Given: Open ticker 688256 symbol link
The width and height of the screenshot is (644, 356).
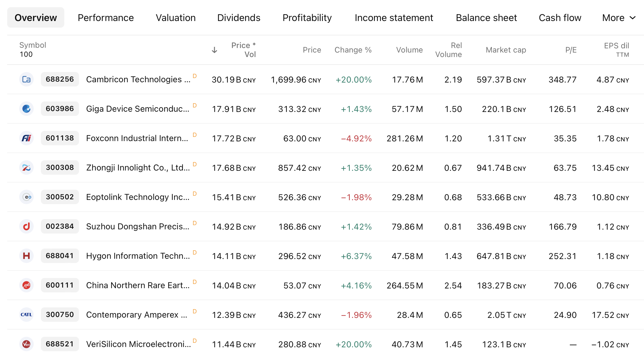Looking at the screenshot, I should (x=60, y=79).
